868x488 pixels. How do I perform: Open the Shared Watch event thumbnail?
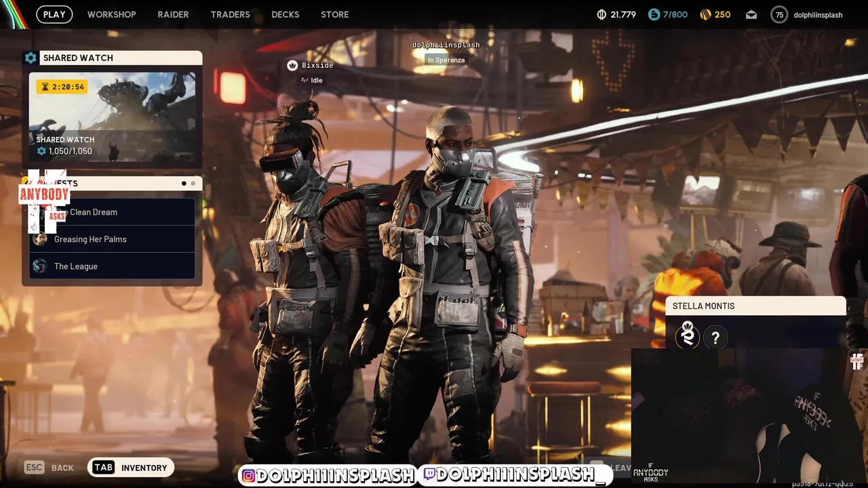[112, 117]
